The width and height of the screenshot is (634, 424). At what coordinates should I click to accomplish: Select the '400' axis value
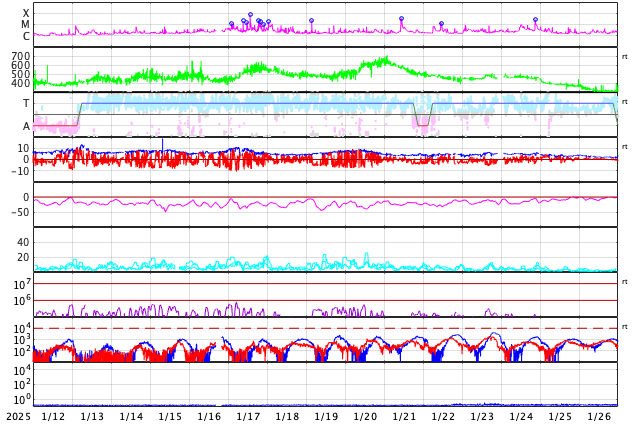[21, 83]
